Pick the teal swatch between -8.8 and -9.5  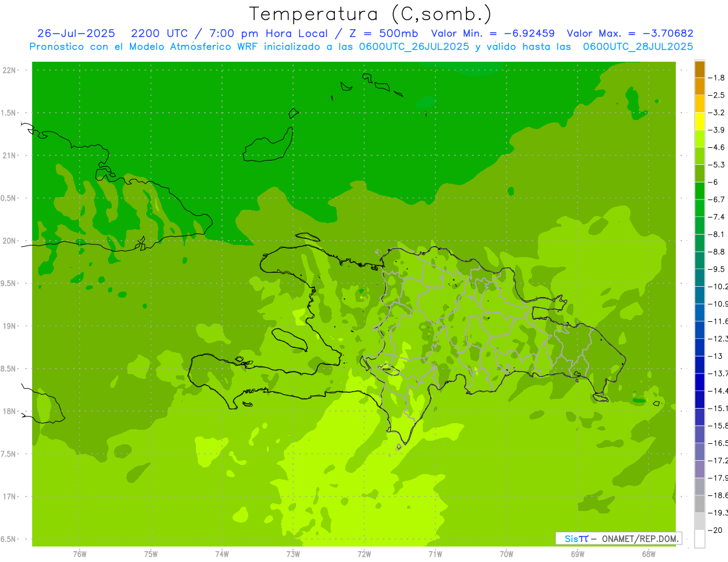point(699,260)
